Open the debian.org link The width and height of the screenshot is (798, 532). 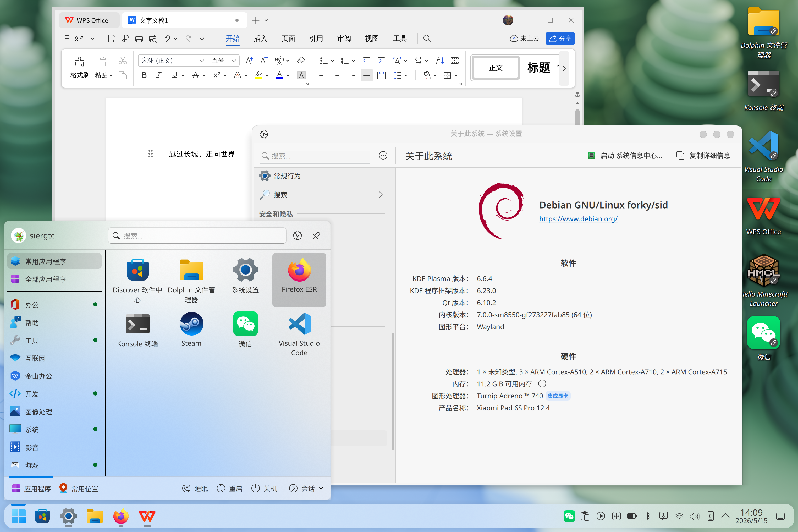click(578, 219)
